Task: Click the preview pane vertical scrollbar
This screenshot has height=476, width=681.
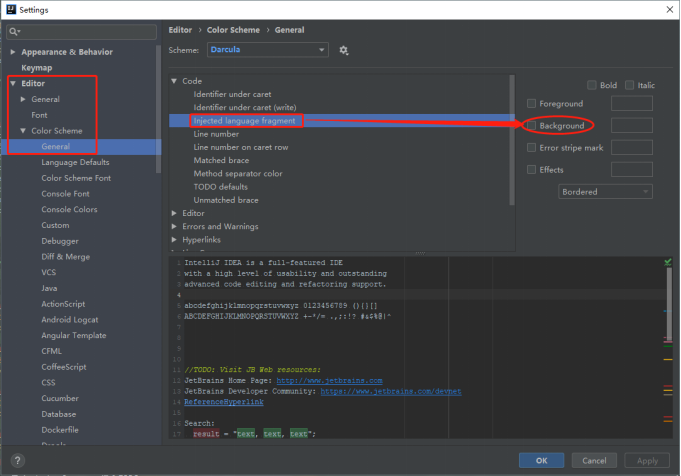Action: (x=669, y=304)
